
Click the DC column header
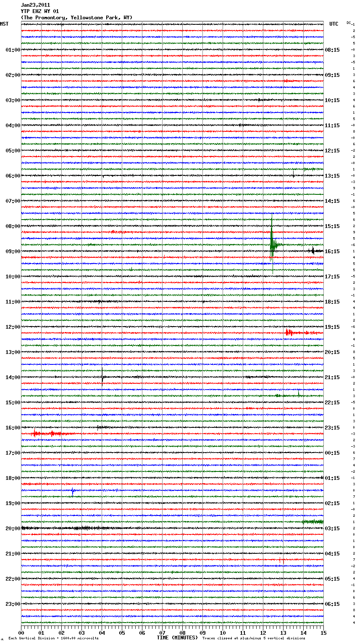click(x=349, y=23)
